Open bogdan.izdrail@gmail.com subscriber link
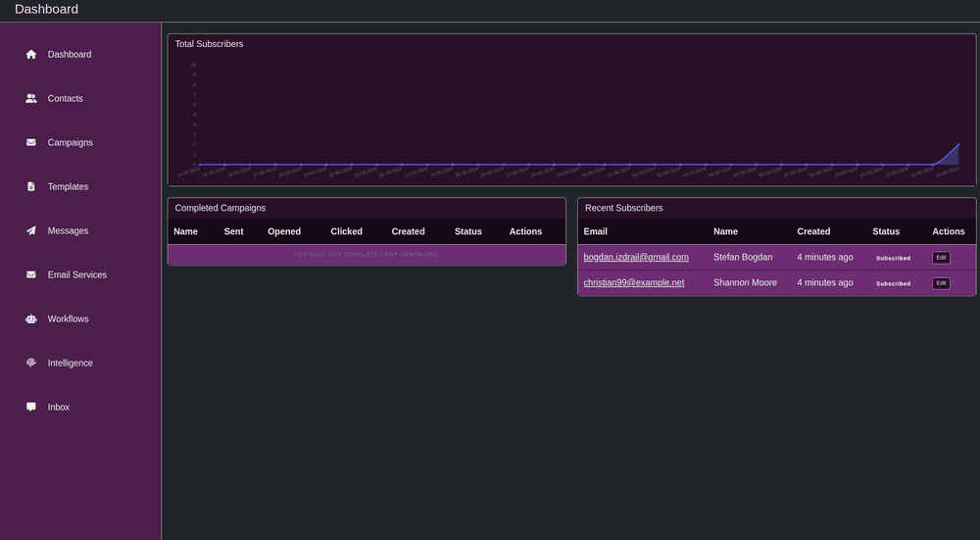Screen dimensions: 980x540 (x=636, y=258)
